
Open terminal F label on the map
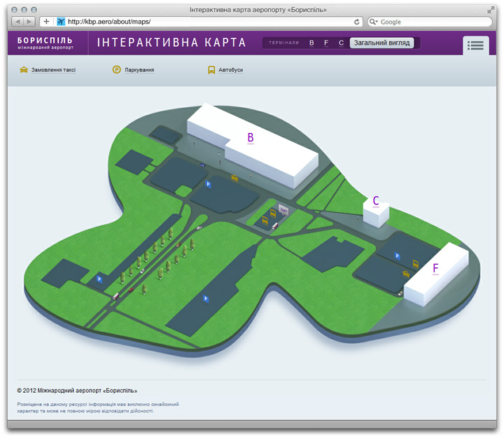coord(435,268)
